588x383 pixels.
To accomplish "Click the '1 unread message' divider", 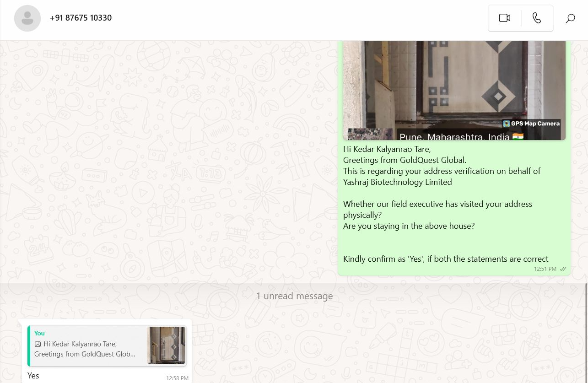I will tap(294, 296).
